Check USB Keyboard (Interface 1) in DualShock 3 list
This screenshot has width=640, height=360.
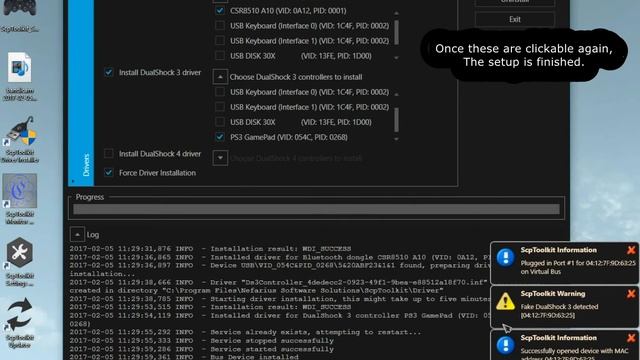[220, 107]
